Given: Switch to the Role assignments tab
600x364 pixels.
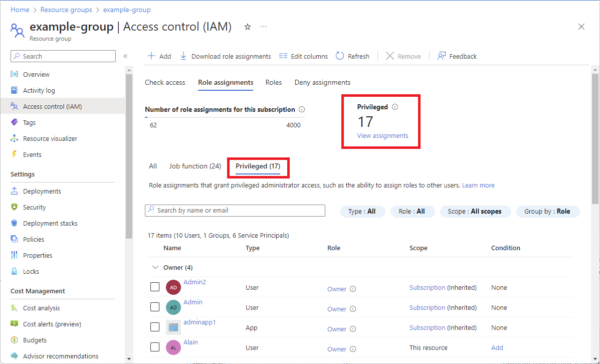Looking at the screenshot, I should (226, 82).
